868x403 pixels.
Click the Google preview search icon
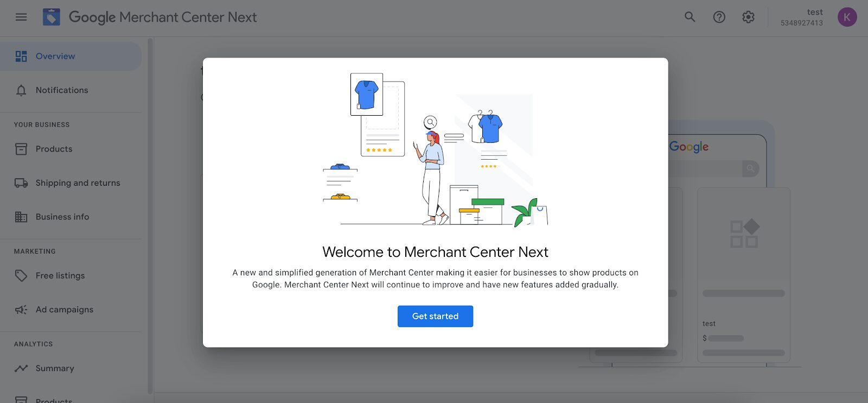750,168
